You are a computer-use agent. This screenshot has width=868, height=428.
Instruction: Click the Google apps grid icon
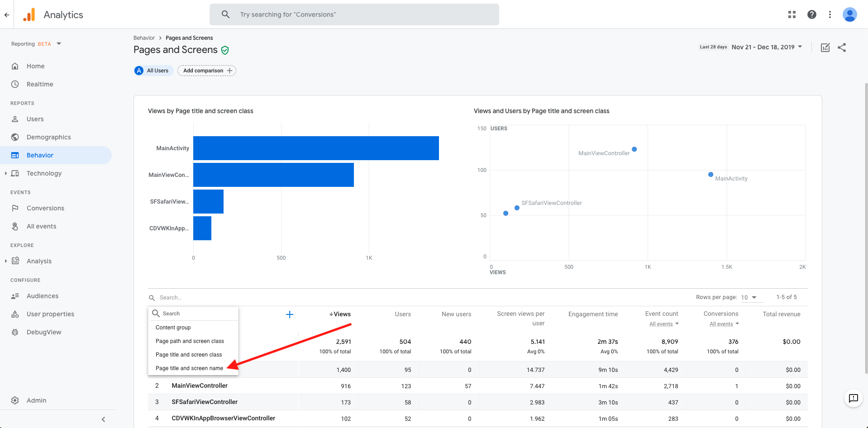click(x=792, y=14)
